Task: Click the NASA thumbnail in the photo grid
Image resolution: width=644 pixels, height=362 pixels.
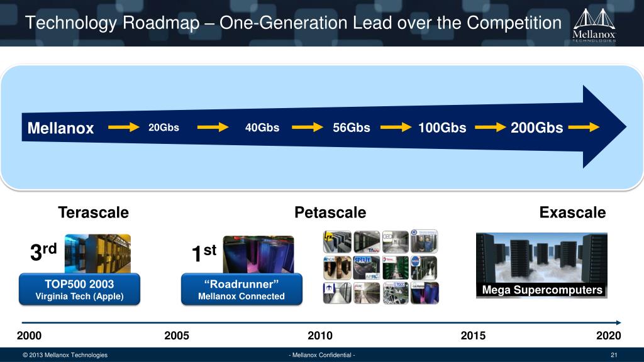Action: pyautogui.click(x=425, y=268)
